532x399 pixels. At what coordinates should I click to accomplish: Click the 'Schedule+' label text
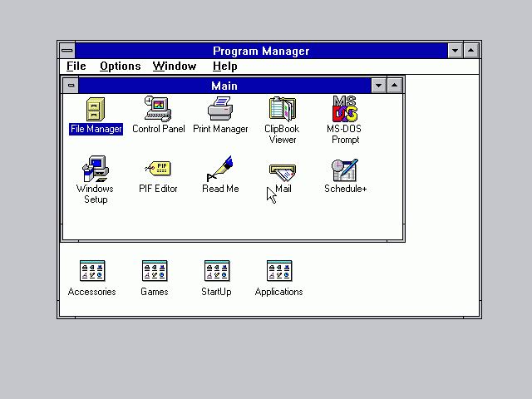[346, 189]
